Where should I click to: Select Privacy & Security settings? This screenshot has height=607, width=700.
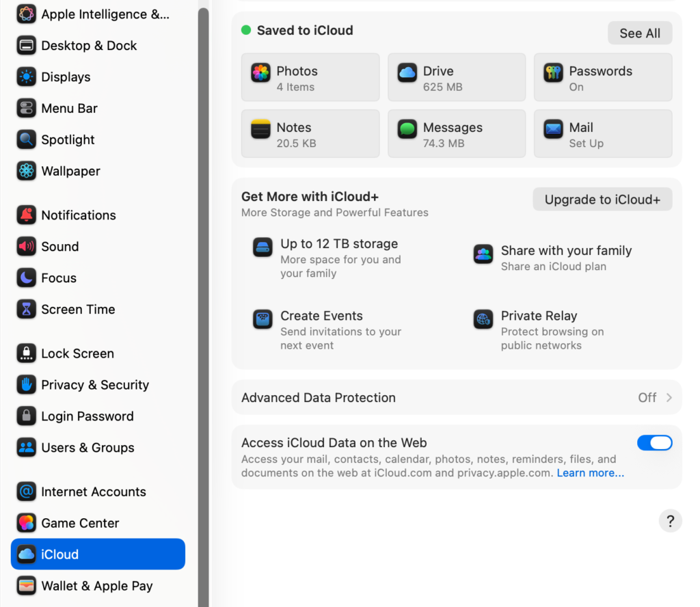coord(95,385)
